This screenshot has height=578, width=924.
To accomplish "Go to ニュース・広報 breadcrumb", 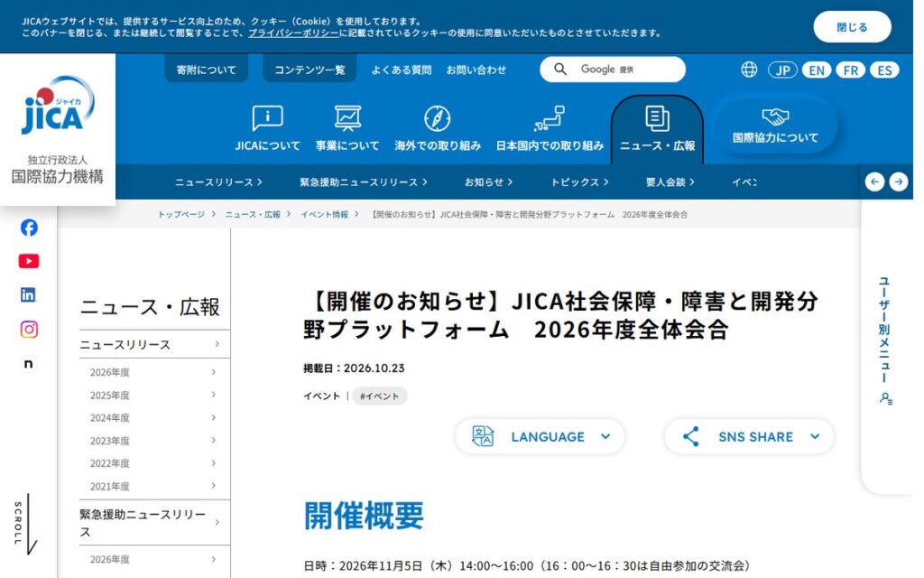I will [253, 215].
